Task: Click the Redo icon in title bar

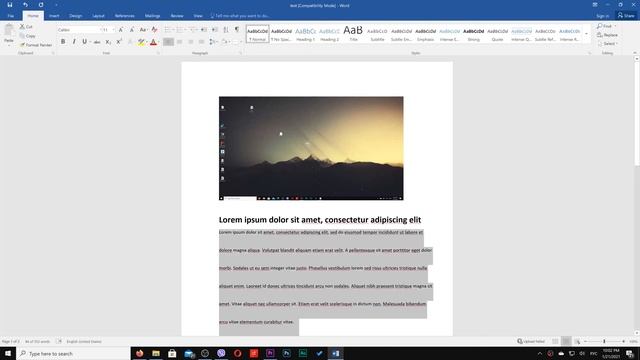Action: click(x=41, y=5)
